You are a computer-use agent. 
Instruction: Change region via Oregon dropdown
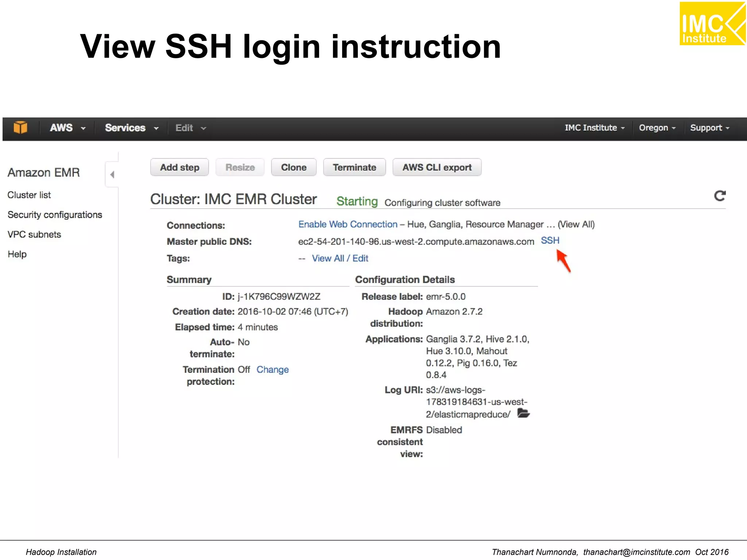657,128
